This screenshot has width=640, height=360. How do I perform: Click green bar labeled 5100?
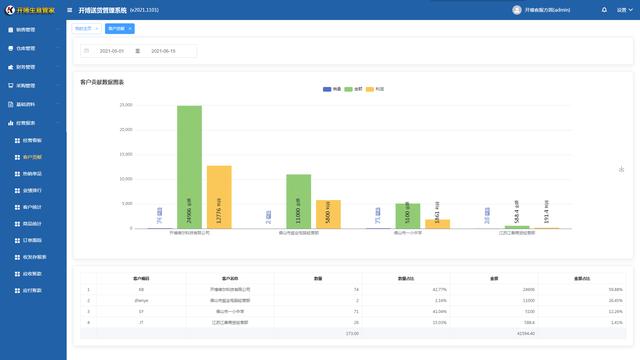point(408,216)
